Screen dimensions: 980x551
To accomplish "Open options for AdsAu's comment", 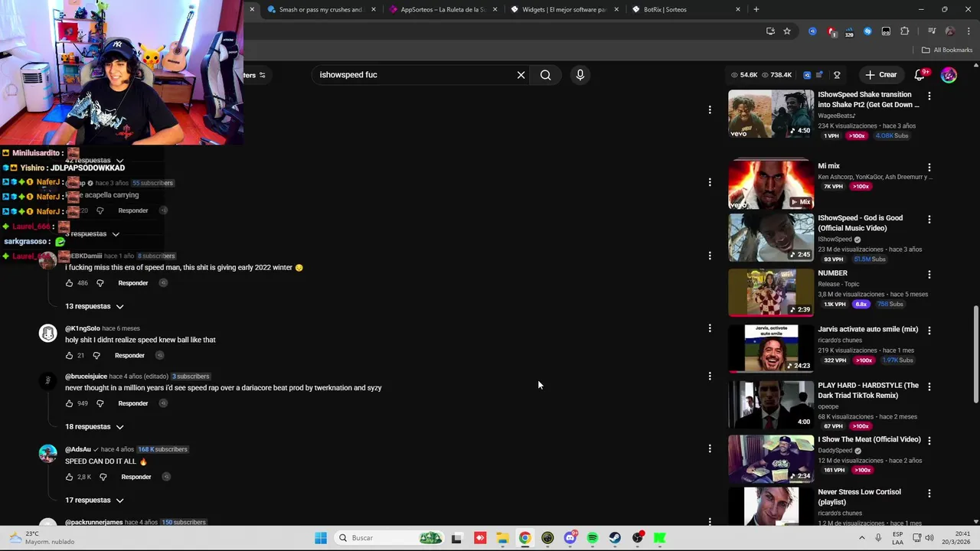I will [710, 448].
